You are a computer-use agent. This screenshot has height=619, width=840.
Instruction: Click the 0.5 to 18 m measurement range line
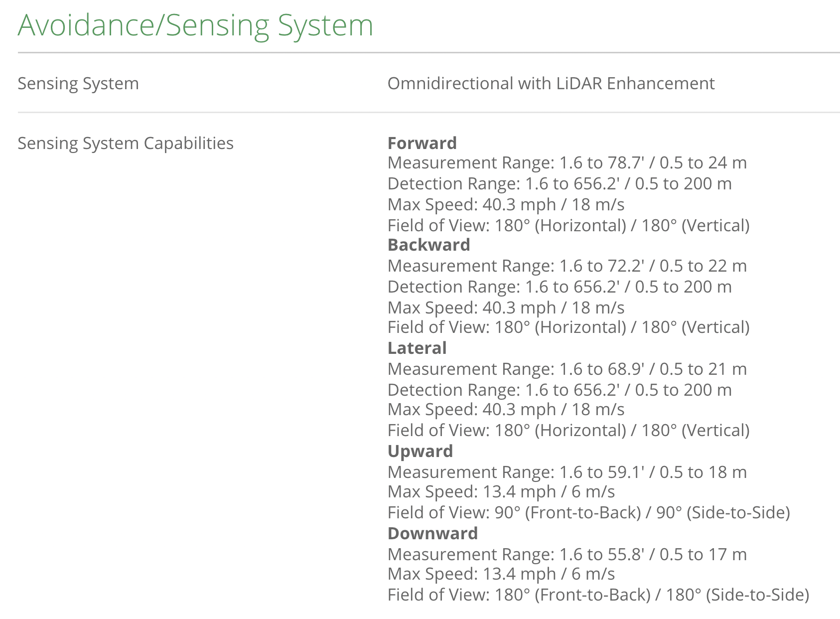click(567, 472)
